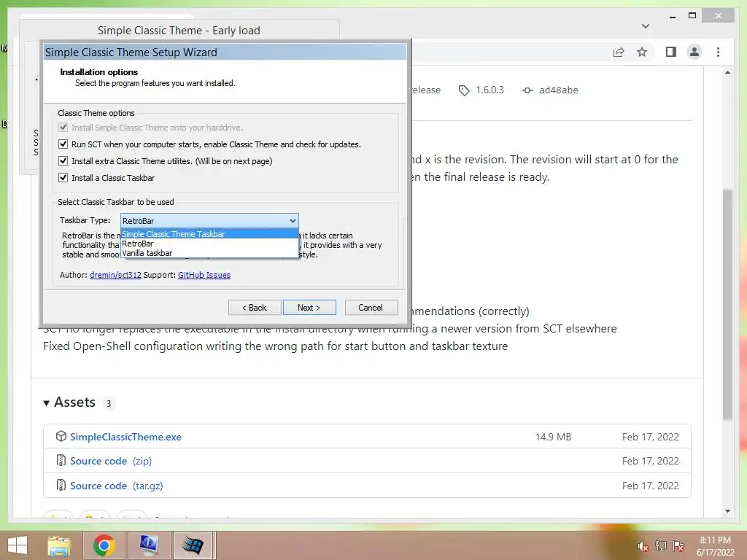This screenshot has height=560, width=747.
Task: Open the ad48abe commit link
Action: pos(558,90)
